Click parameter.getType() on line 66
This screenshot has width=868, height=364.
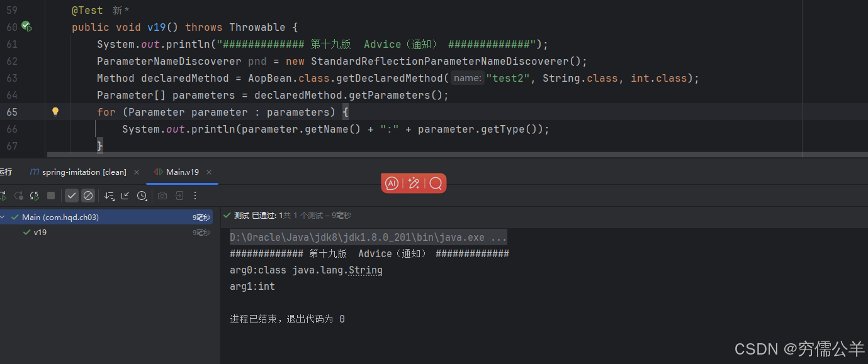coord(477,129)
